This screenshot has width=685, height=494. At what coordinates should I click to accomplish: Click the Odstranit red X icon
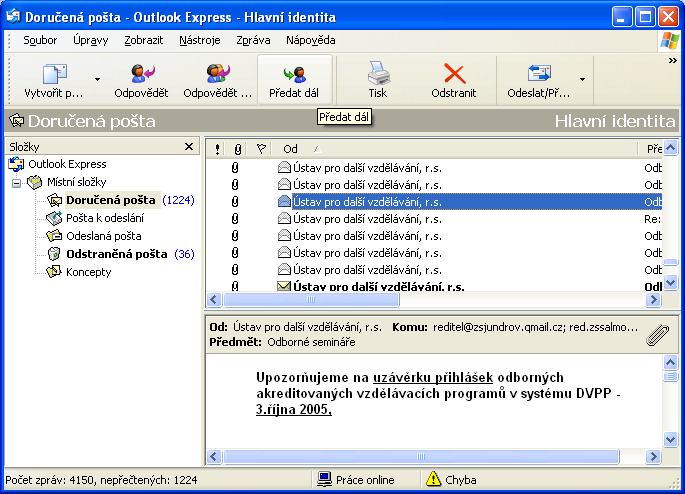point(454,73)
